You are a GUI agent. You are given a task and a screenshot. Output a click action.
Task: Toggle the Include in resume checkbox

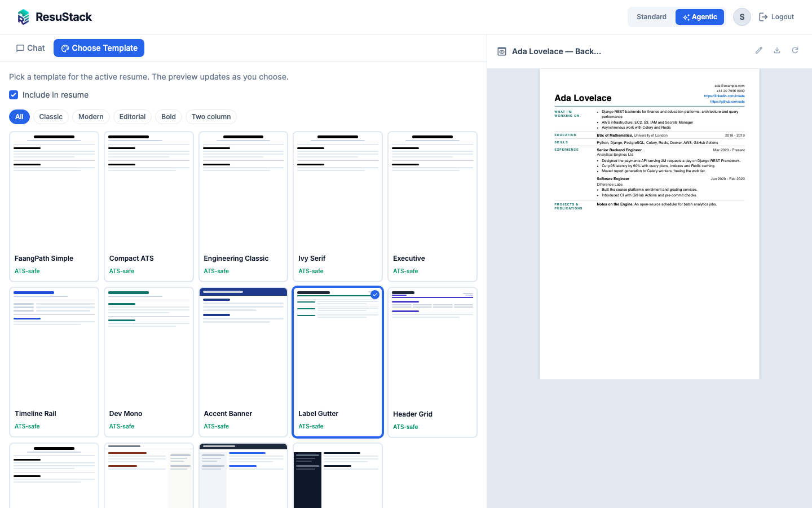(x=14, y=95)
